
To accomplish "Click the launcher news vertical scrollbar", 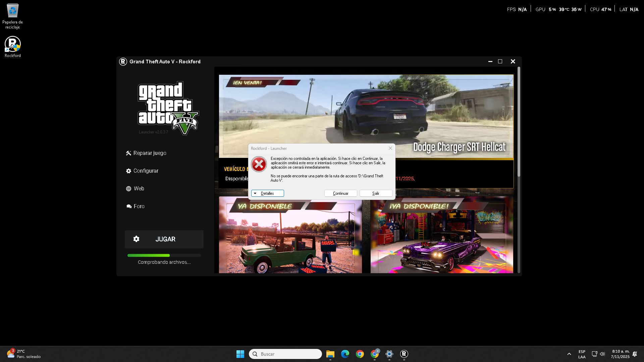I will (x=519, y=122).
